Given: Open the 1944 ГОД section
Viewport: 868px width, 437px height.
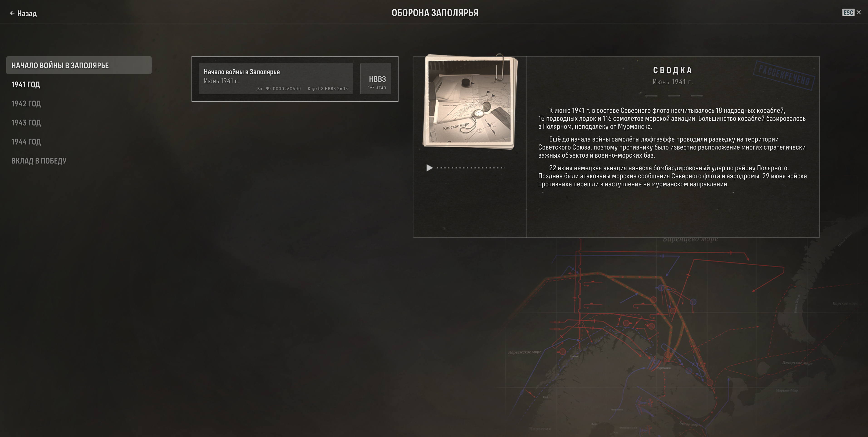Looking at the screenshot, I should click(26, 142).
